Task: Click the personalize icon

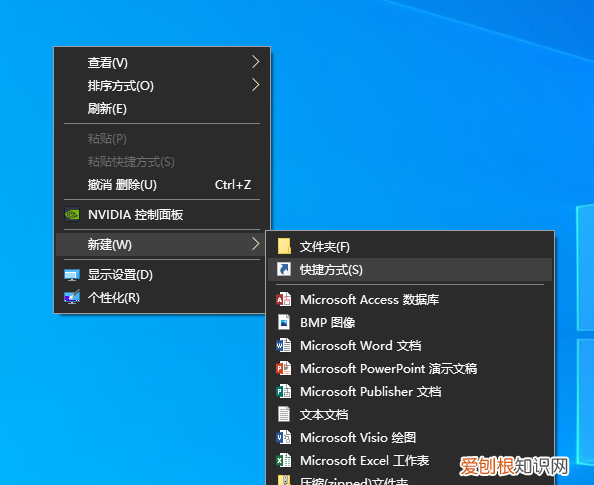Action: (72, 297)
